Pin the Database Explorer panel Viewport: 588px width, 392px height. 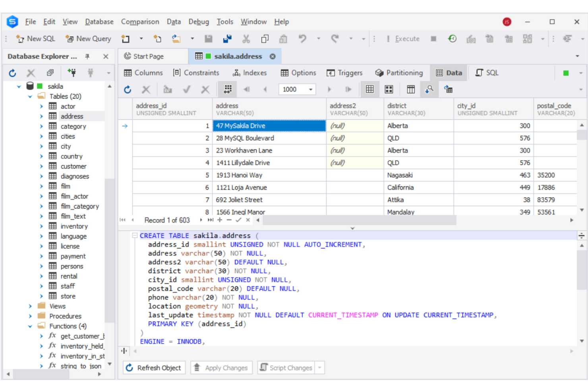pyautogui.click(x=87, y=56)
